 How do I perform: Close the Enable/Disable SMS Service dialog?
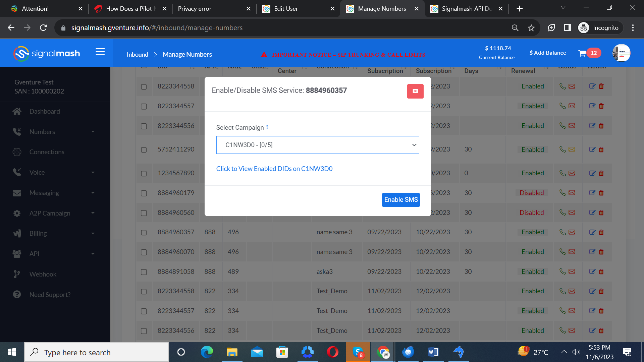coord(415,91)
